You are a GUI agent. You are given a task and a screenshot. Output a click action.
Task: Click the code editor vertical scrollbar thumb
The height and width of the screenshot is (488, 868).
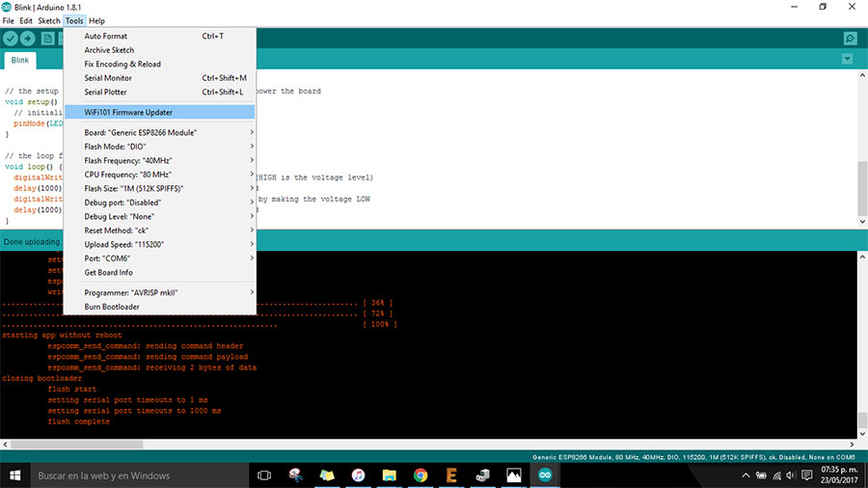[x=862, y=188]
